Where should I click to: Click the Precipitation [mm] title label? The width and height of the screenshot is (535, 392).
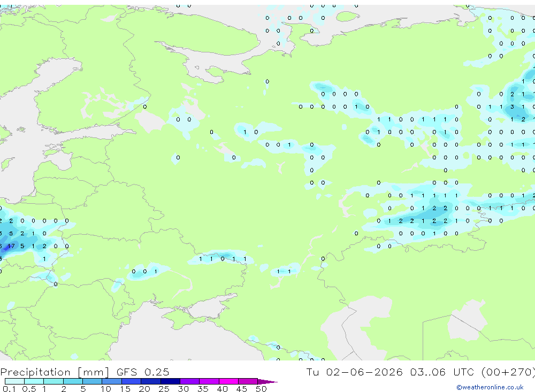pyautogui.click(x=55, y=372)
